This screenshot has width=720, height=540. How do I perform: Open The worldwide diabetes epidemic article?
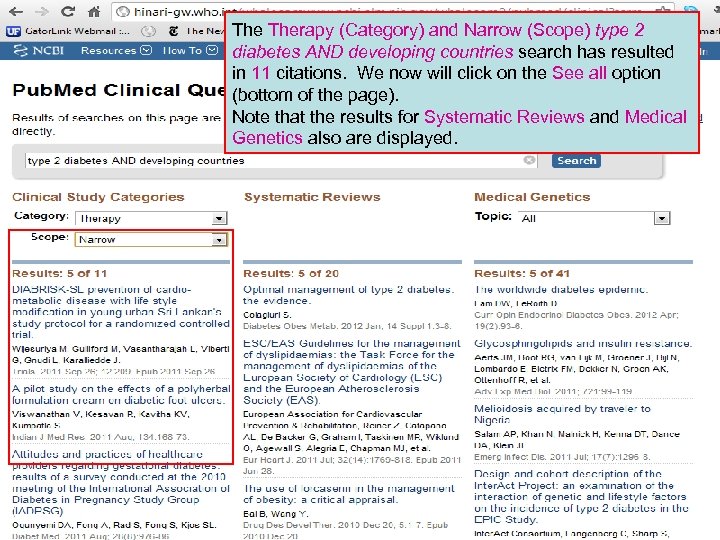tap(561, 290)
